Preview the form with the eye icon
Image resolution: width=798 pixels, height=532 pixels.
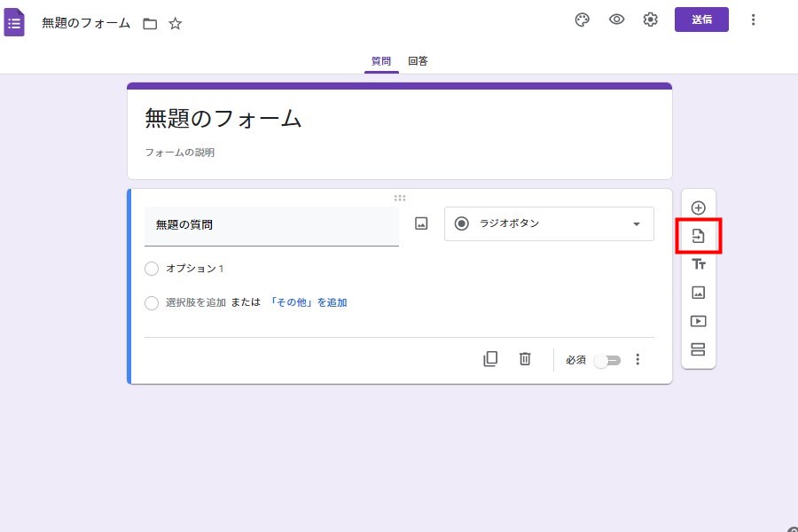pos(617,20)
